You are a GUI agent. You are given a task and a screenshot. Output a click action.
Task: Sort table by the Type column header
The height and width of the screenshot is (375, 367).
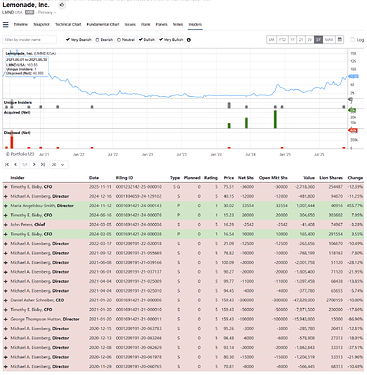[x=175, y=178]
